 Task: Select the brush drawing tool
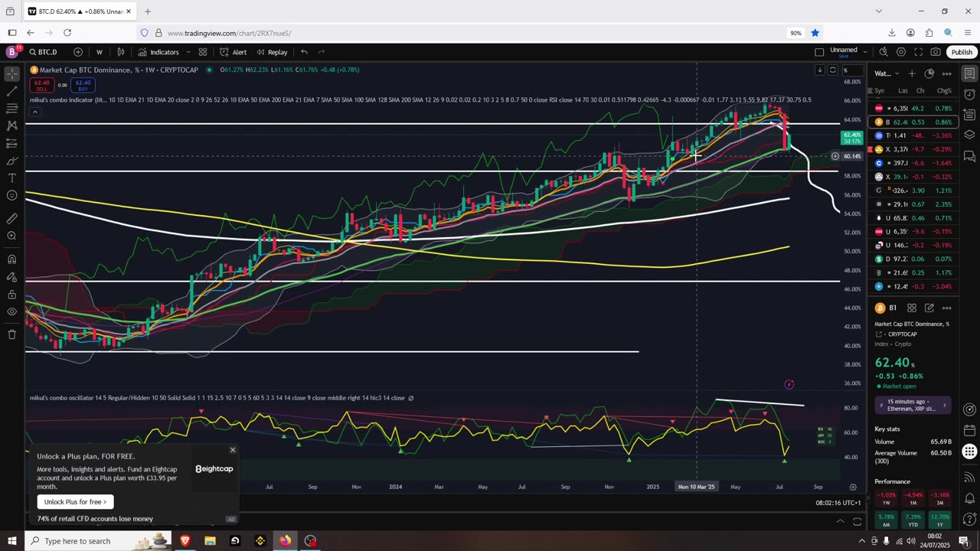pyautogui.click(x=11, y=161)
